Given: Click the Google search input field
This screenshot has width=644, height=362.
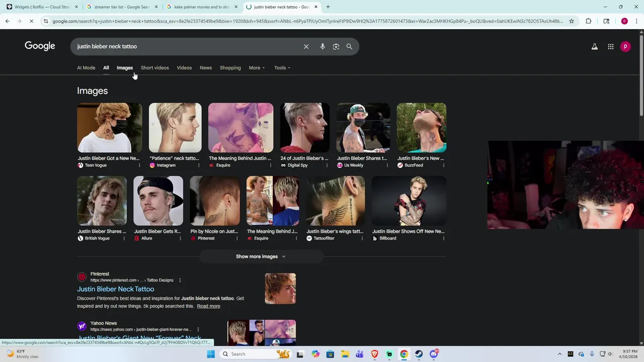Looking at the screenshot, I should point(186,46).
